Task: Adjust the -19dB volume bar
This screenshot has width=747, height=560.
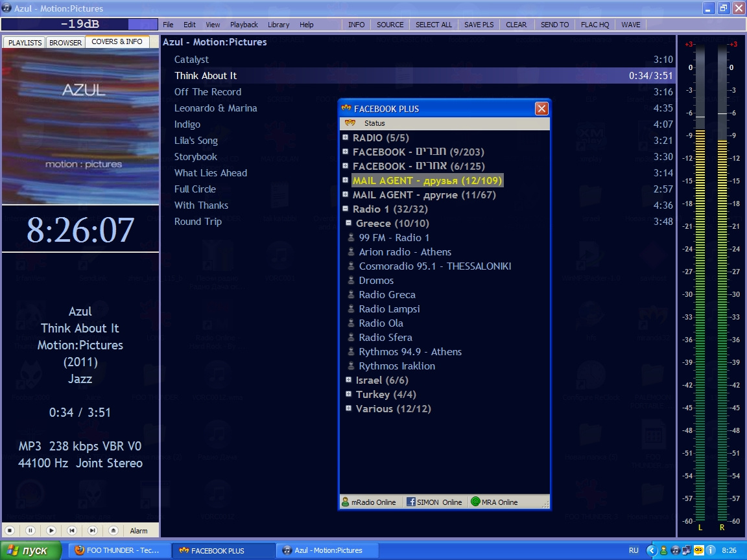Action: 80,25
